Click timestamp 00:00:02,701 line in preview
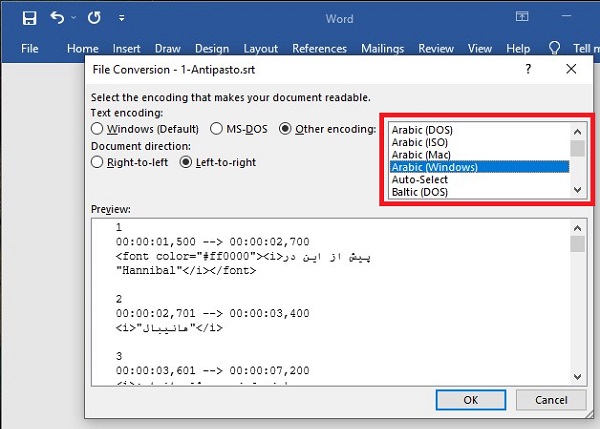This screenshot has width=600, height=429. coord(212,313)
